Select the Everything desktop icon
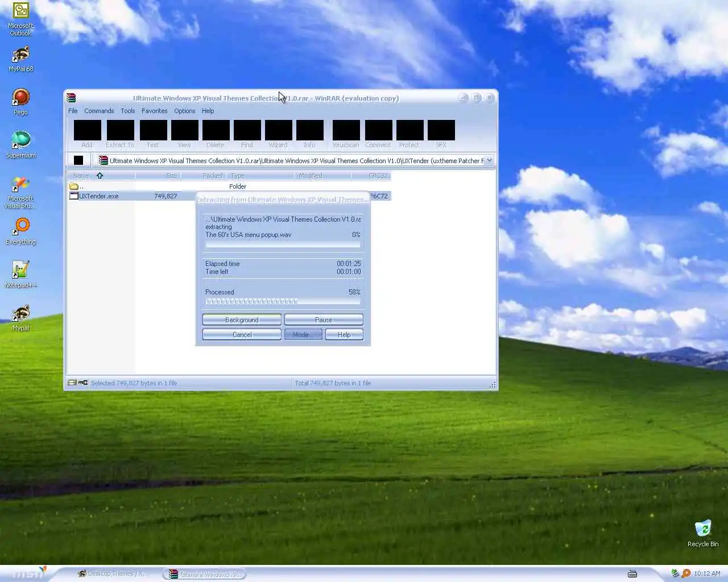This screenshot has height=582, width=728. point(20,232)
